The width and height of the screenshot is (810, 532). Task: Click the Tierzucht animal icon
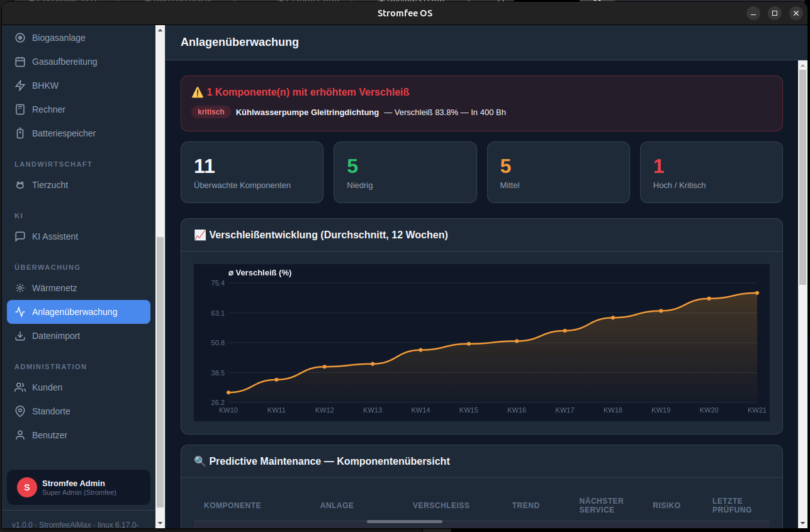[x=20, y=185]
